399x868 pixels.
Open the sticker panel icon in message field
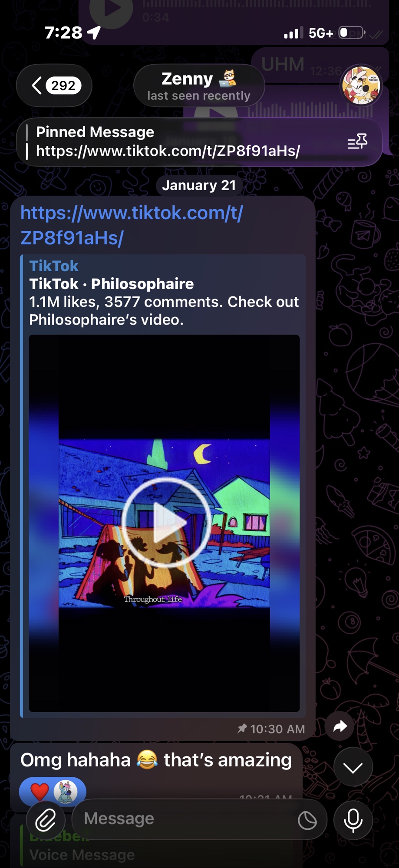tap(307, 820)
